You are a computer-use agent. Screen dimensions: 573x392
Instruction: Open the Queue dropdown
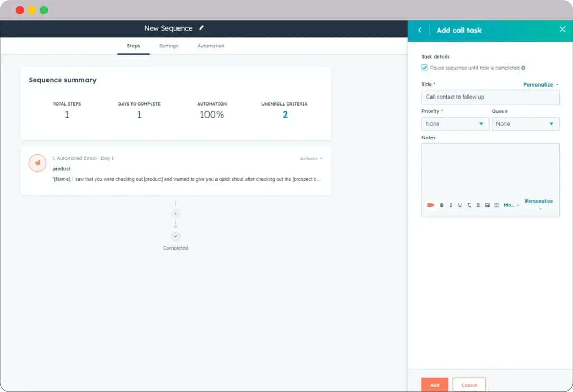click(525, 123)
